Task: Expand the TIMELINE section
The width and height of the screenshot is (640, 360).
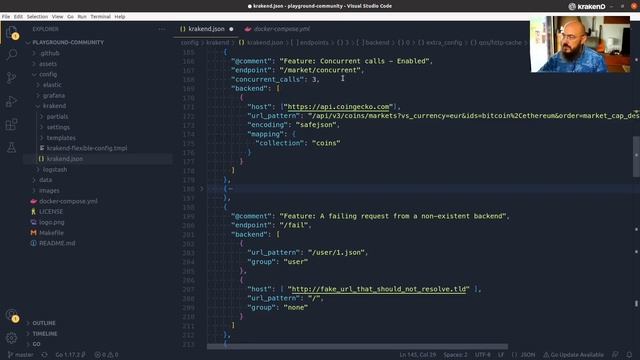Action: click(45, 334)
